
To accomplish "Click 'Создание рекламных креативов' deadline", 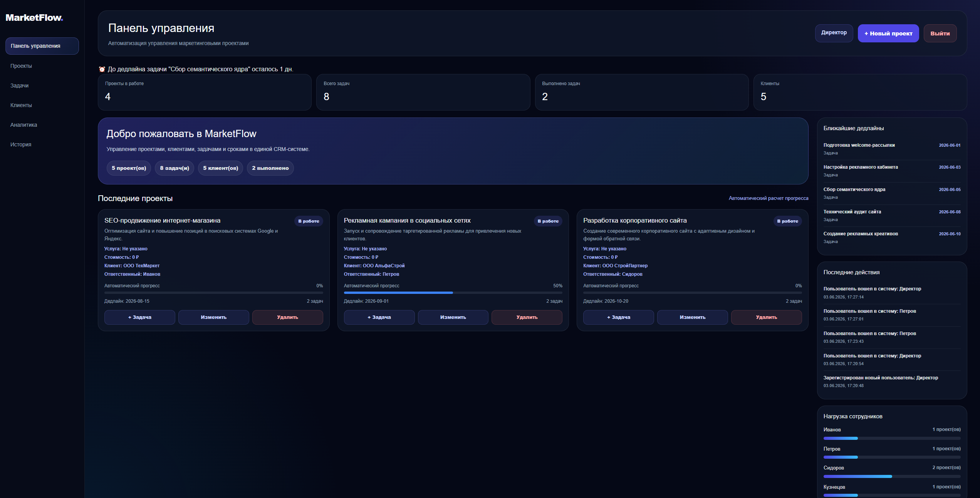I will tap(892, 238).
